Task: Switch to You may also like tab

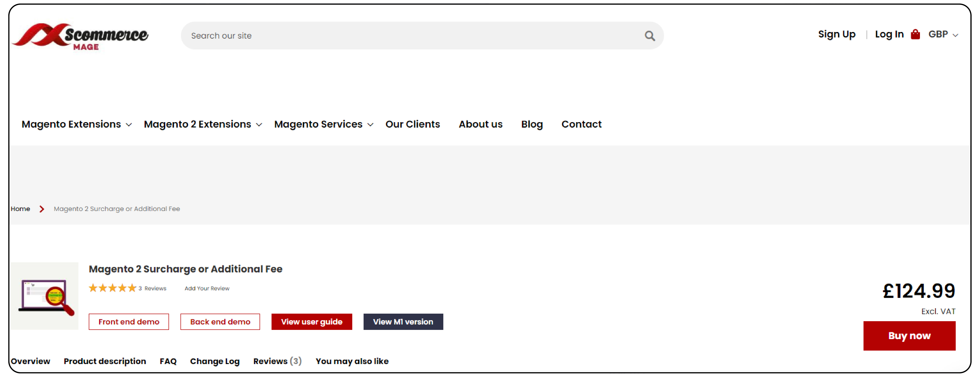Action: click(352, 361)
